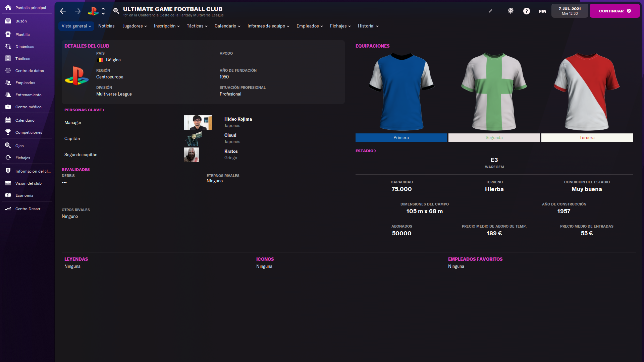644x362 pixels.
Task: Select the Segunda kit tab
Action: (x=494, y=138)
